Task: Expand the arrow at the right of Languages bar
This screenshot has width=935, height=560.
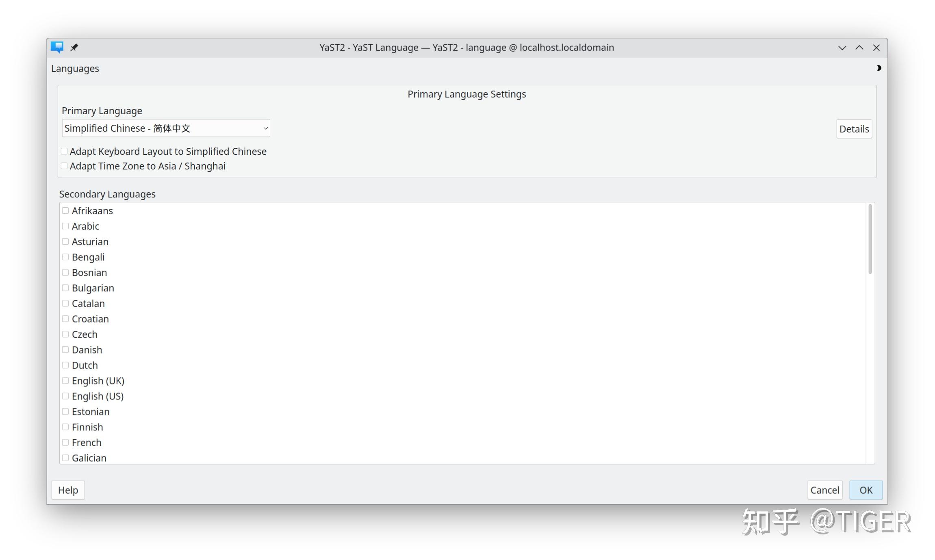Action: point(879,68)
